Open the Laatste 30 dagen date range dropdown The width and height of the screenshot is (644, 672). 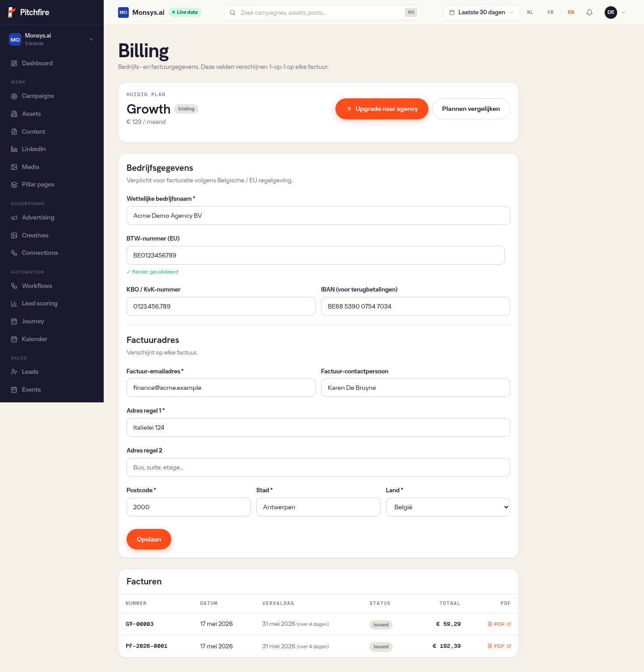pos(481,13)
